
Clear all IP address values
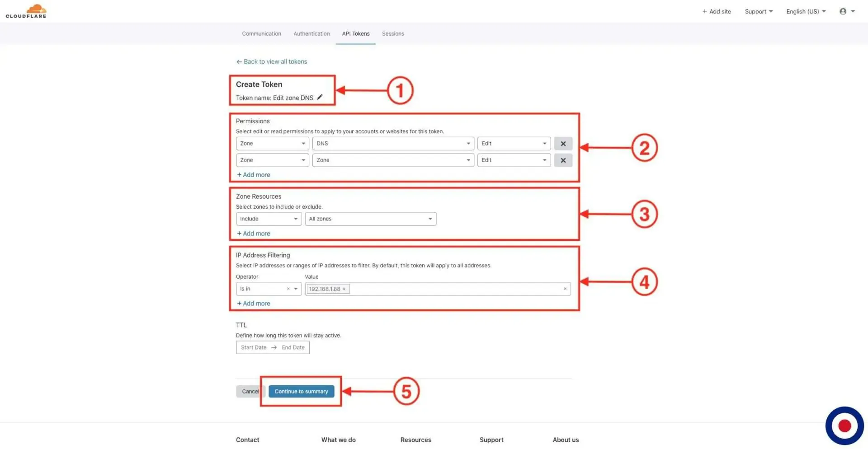point(565,289)
